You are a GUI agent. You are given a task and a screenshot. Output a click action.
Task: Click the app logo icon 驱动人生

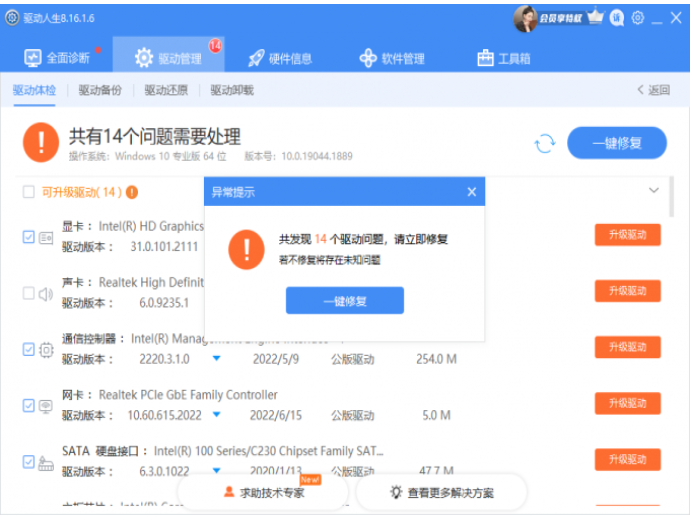coord(12,18)
